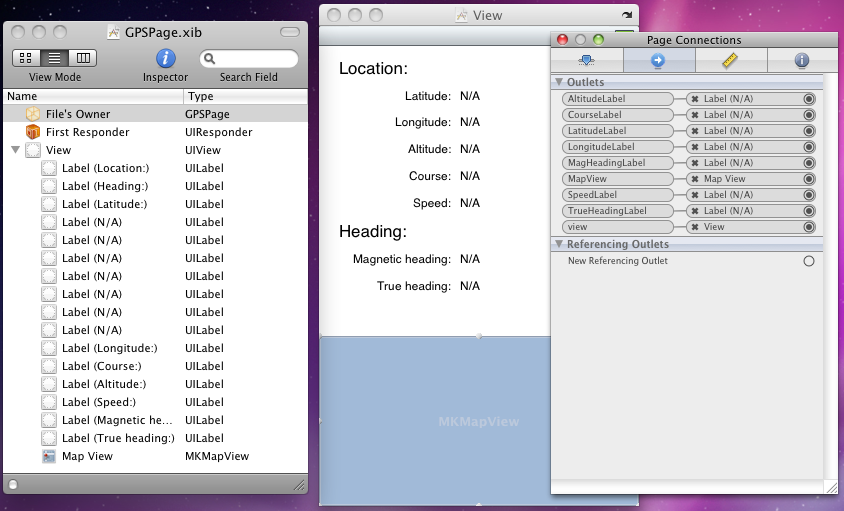
Task: Close the Page Connections panel
Action: click(x=562, y=40)
